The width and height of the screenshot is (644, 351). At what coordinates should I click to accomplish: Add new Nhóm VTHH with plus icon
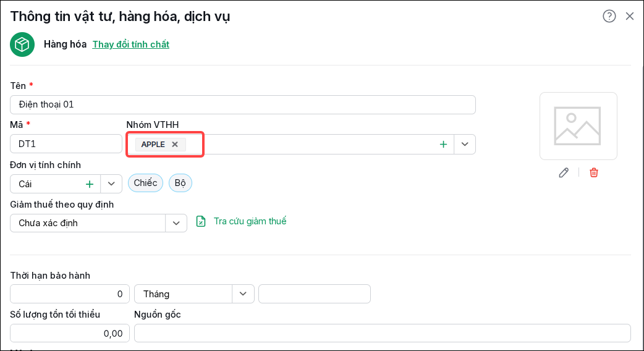pyautogui.click(x=443, y=144)
